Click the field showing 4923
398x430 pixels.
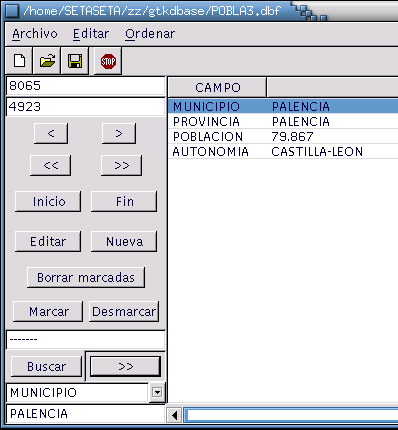tap(86, 107)
